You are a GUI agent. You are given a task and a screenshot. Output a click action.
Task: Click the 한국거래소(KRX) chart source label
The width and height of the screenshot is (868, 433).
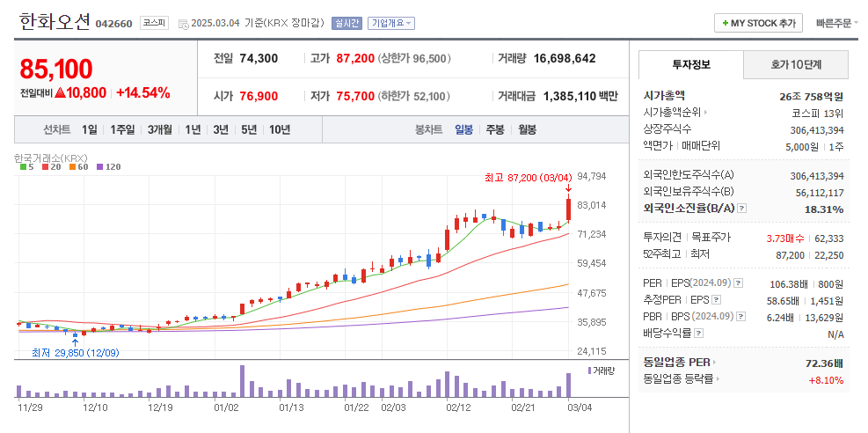coord(51,158)
